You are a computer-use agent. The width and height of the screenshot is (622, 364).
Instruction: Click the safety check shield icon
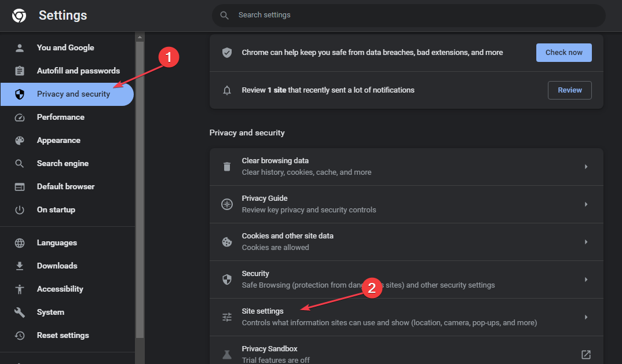tap(227, 53)
